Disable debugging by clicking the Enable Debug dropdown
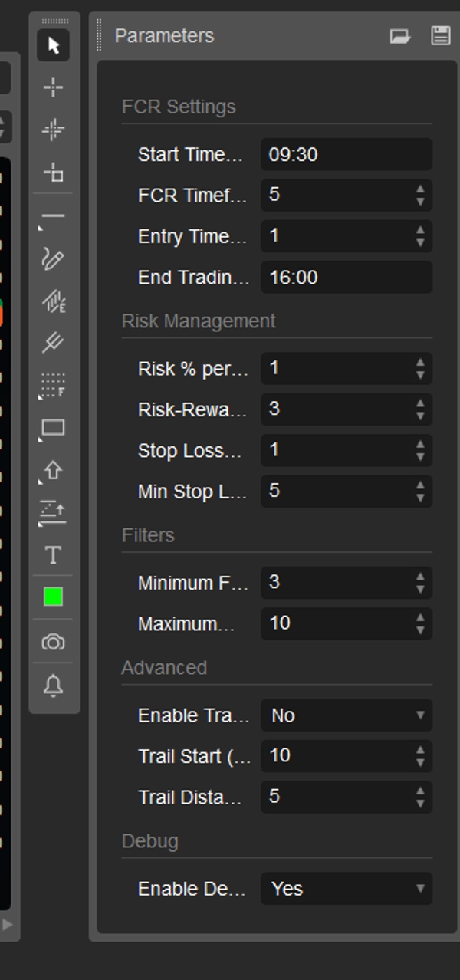 point(346,889)
